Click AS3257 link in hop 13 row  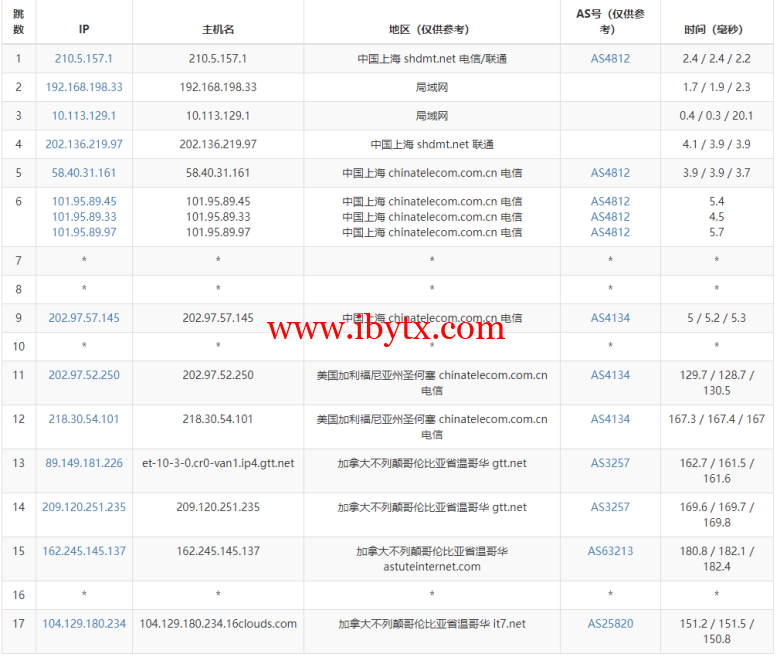[610, 463]
